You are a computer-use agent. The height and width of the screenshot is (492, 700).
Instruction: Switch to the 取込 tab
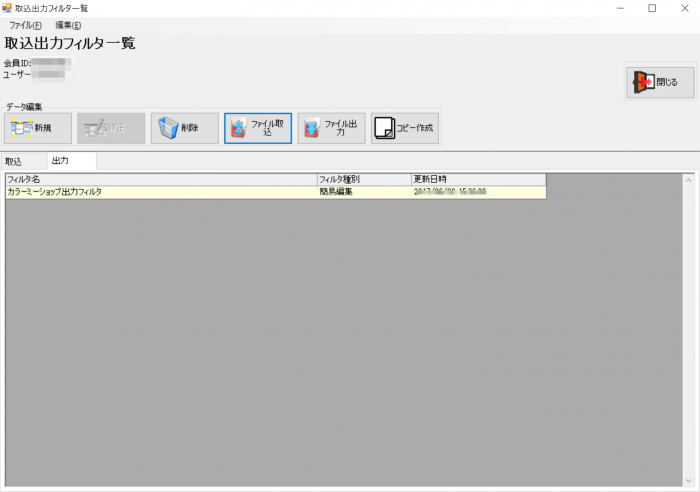click(x=14, y=161)
